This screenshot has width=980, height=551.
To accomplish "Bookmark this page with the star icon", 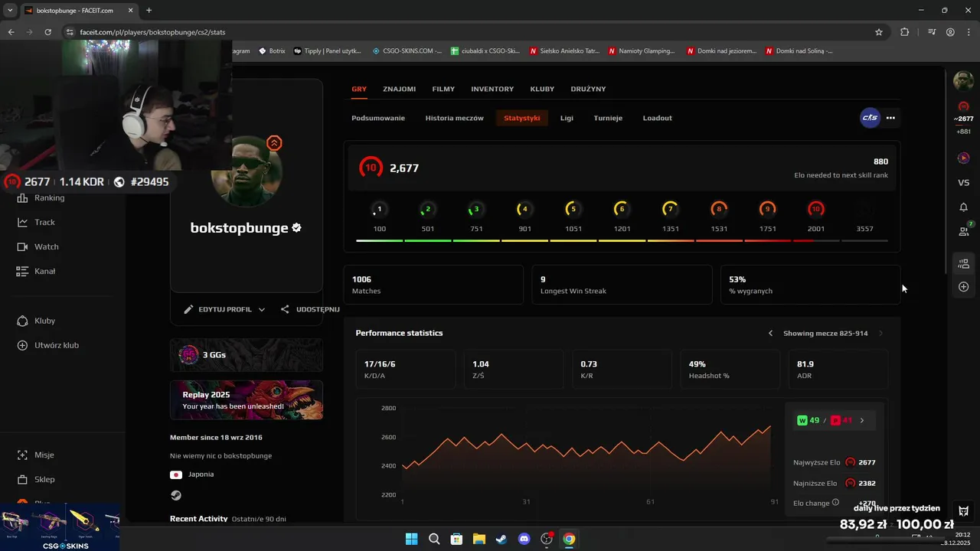I will [x=879, y=32].
